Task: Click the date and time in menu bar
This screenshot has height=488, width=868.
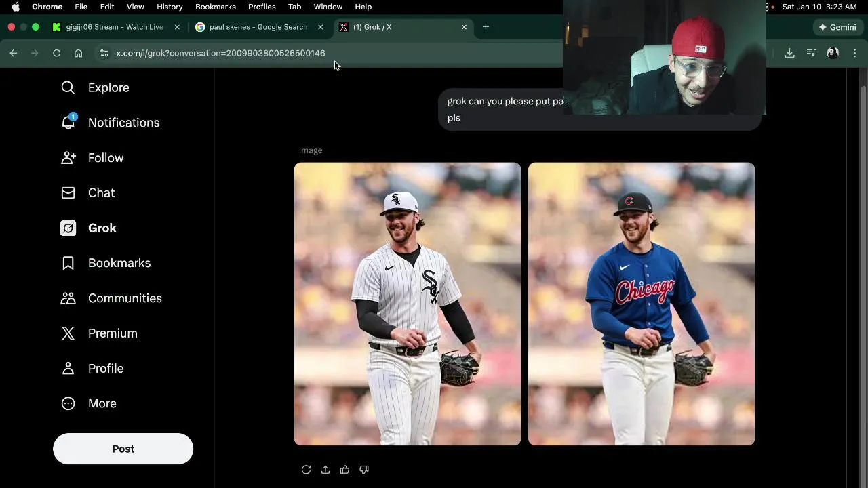Action: (819, 7)
